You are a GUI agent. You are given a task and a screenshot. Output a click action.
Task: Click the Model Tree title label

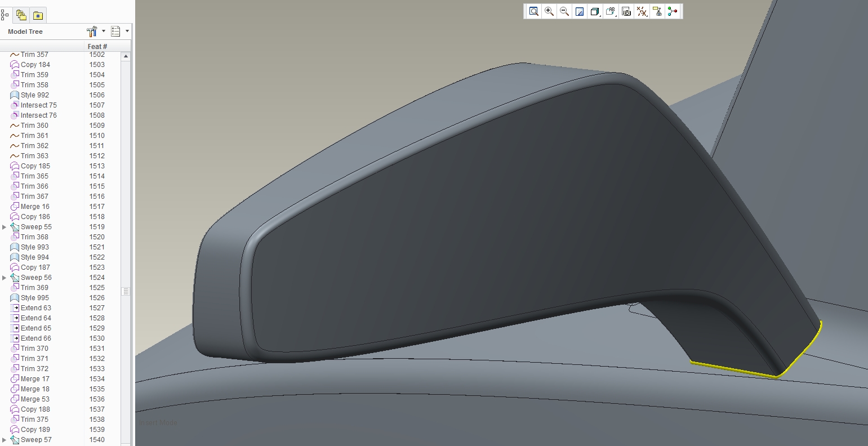tap(25, 32)
